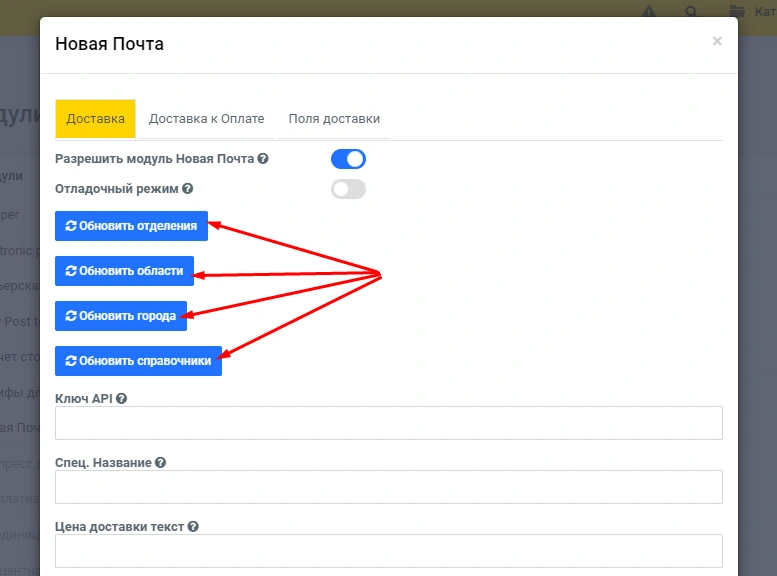Click help icon beside Отладочный режим
This screenshot has height=576, width=777.
(187, 188)
